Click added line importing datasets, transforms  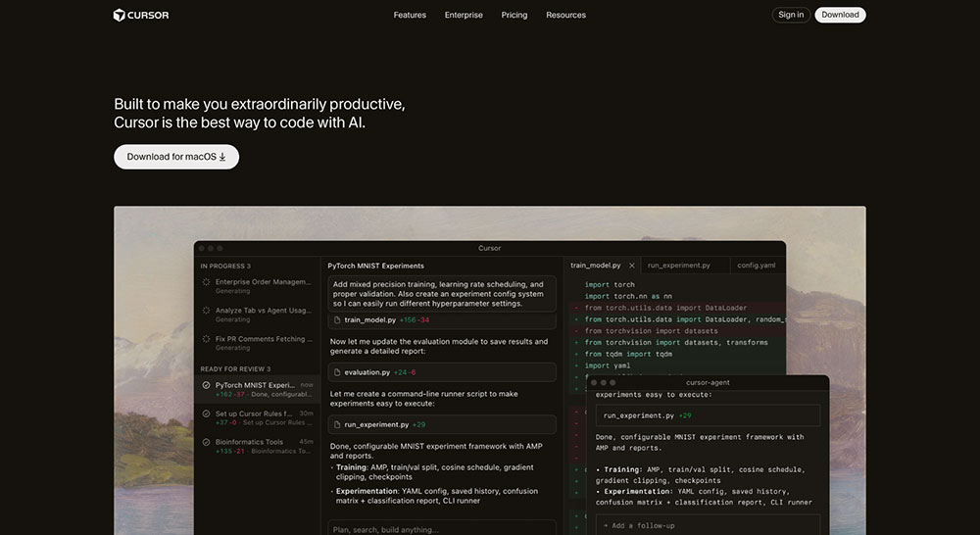coord(676,343)
